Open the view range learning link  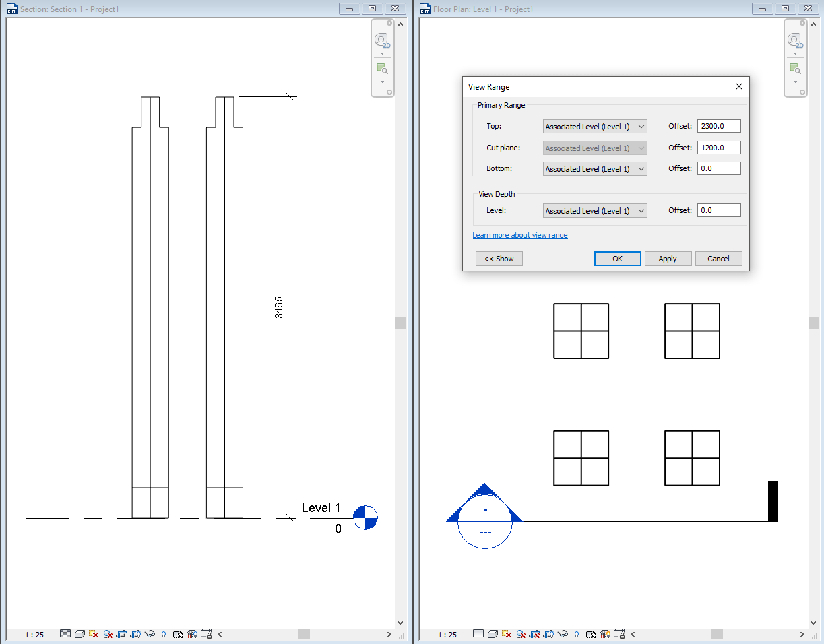519,234
